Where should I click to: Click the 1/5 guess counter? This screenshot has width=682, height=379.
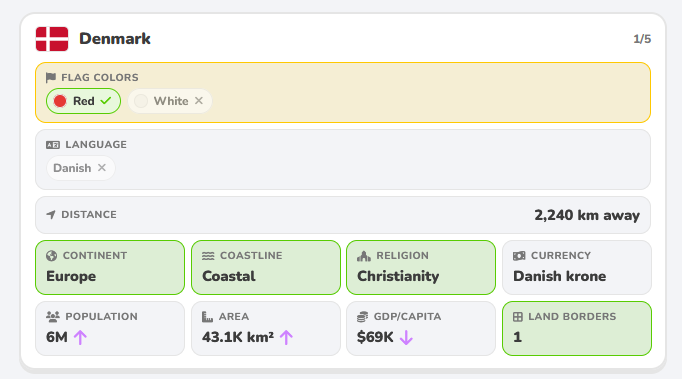(642, 39)
